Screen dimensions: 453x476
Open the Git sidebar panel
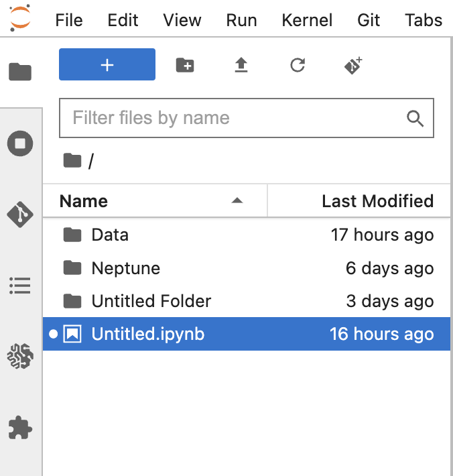(20, 215)
